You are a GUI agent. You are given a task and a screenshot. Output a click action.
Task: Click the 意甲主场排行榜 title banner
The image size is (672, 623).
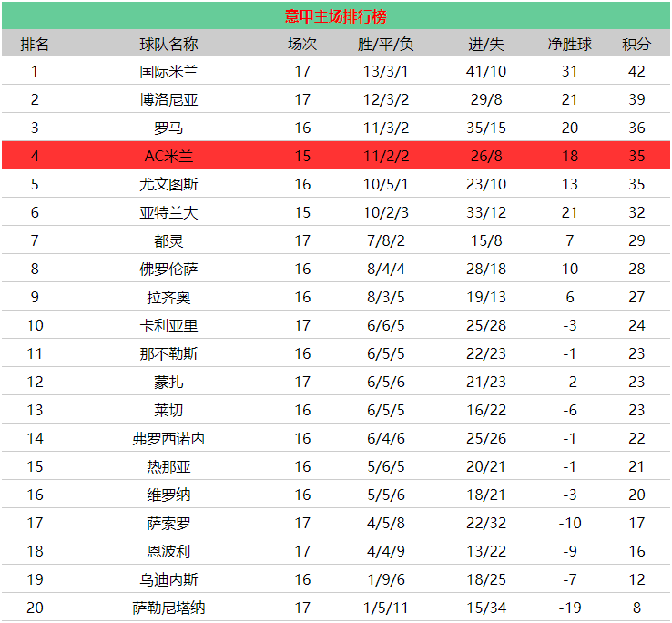tap(335, 16)
